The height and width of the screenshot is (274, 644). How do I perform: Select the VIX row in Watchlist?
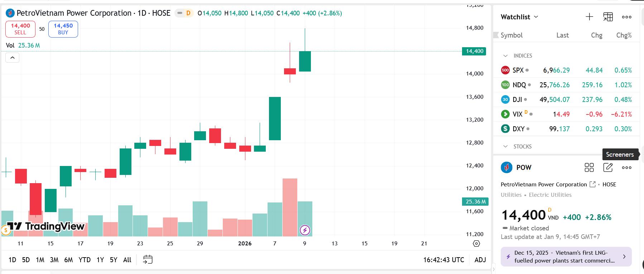coord(566,114)
